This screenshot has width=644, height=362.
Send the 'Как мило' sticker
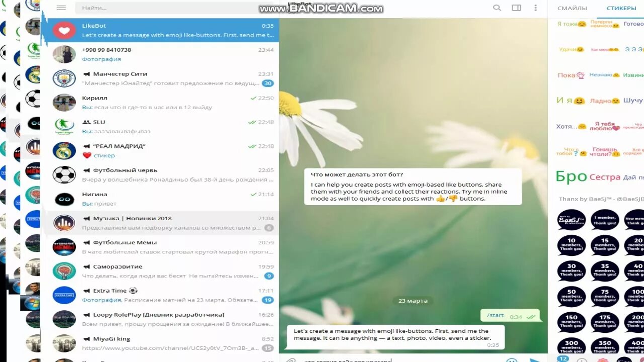(x=605, y=50)
